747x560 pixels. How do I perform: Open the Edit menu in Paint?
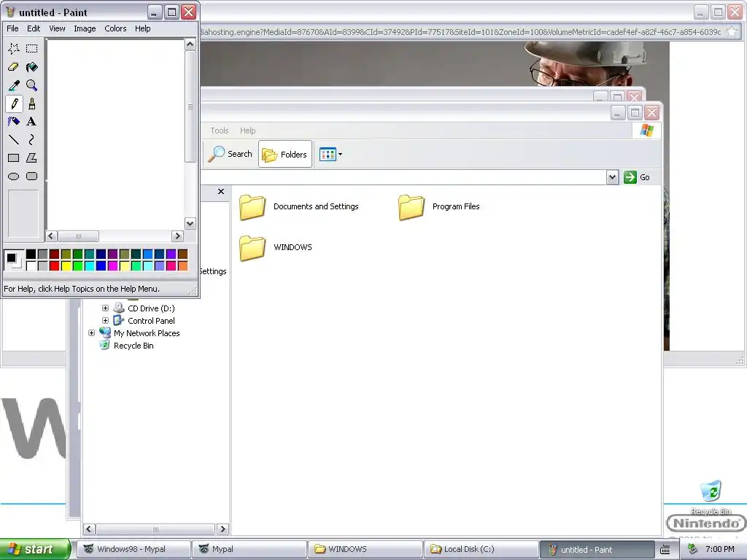coord(34,28)
